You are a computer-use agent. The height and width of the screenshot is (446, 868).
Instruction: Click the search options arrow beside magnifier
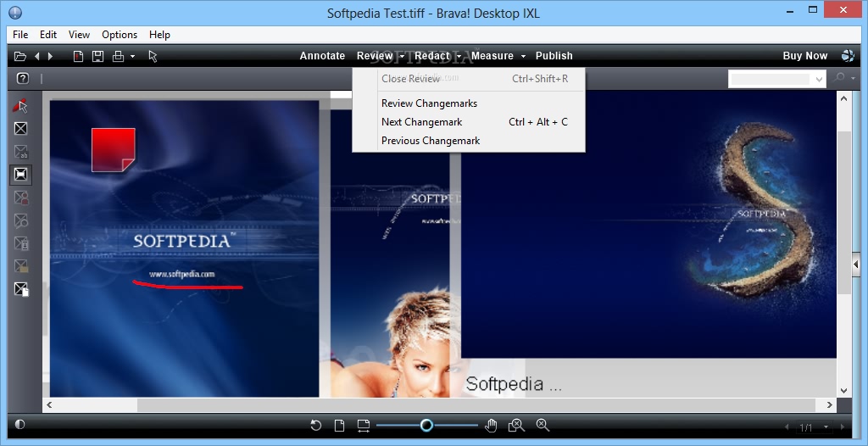[x=853, y=79]
